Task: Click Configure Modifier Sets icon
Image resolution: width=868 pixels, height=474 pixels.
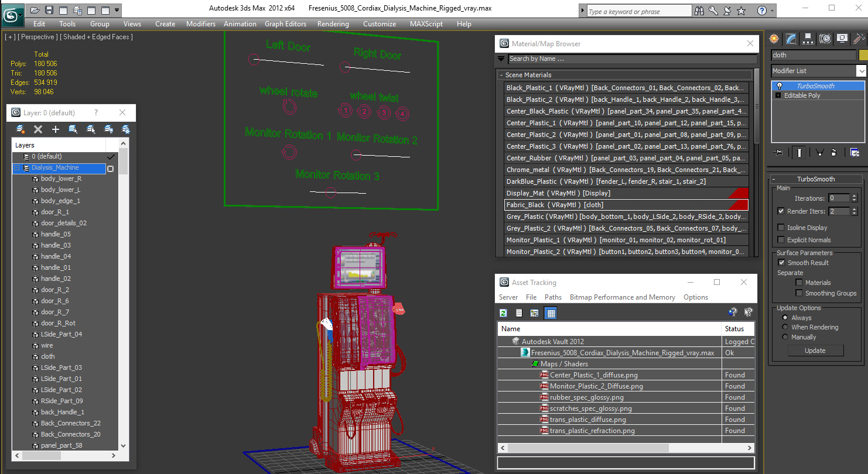Action: tap(855, 153)
